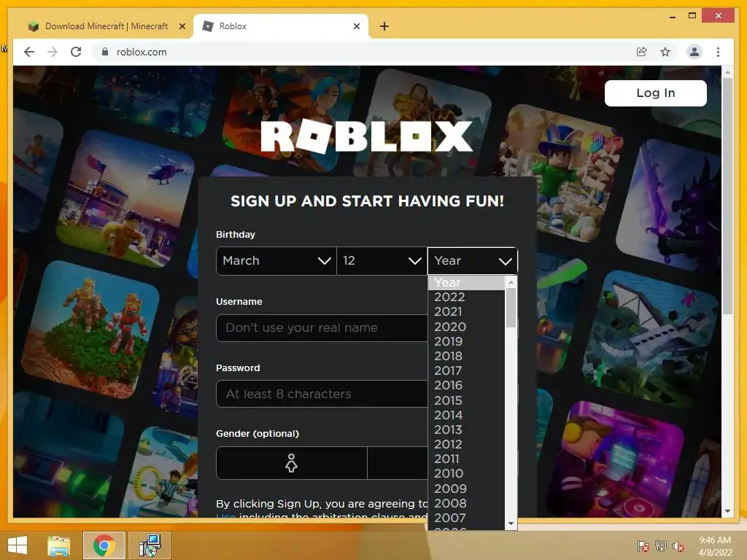Click the network tray icon
Viewport: 747px width, 560px height.
[660, 546]
